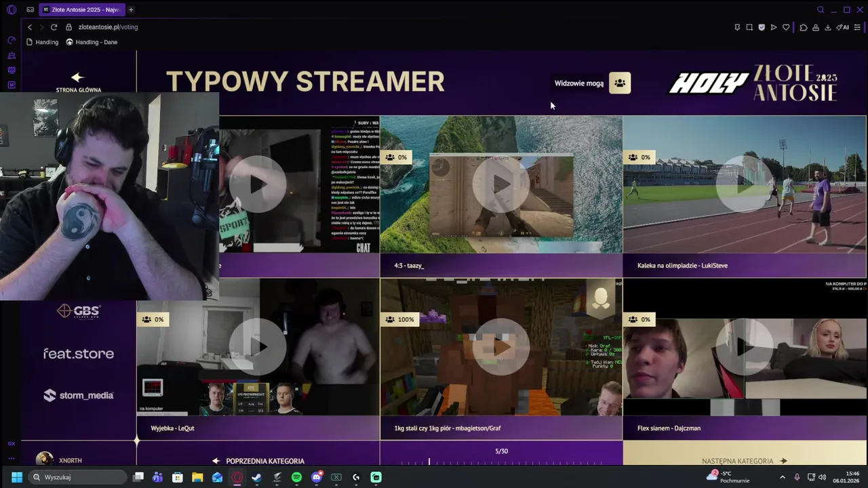Click the '4:3 - taazy_' caption
This screenshot has height=488, width=868.
point(409,266)
